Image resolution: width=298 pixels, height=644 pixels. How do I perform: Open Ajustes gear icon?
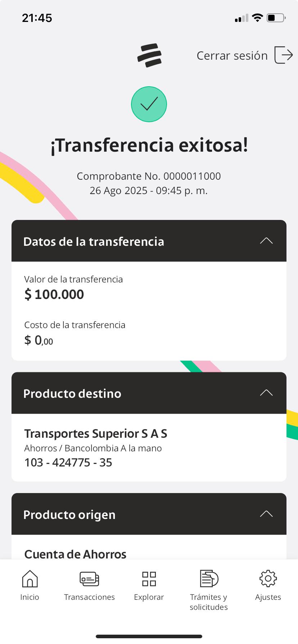(268, 579)
